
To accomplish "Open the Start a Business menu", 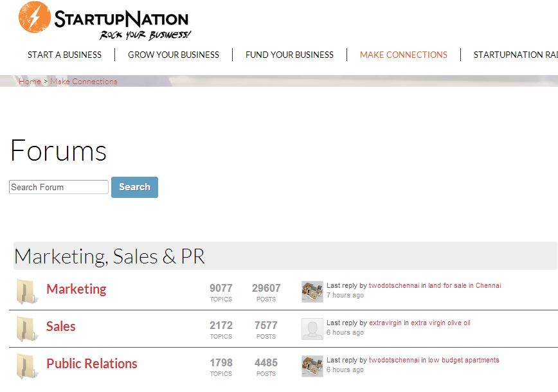I will tap(64, 55).
